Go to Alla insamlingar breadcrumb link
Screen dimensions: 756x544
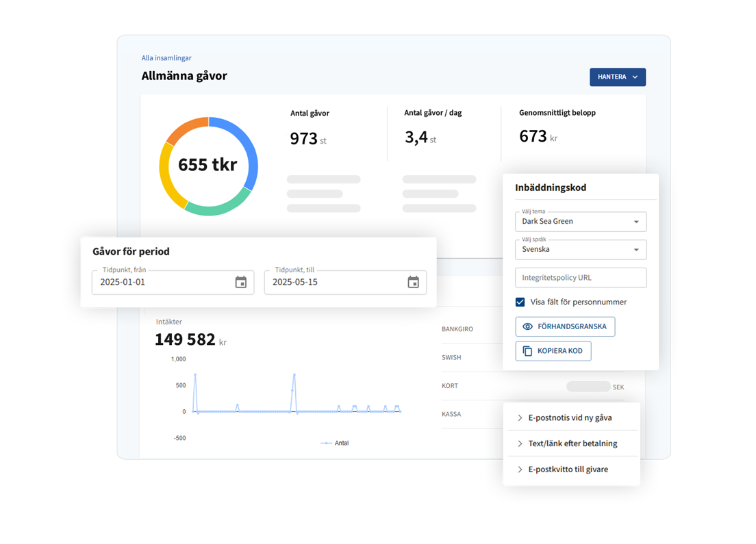coord(166,58)
